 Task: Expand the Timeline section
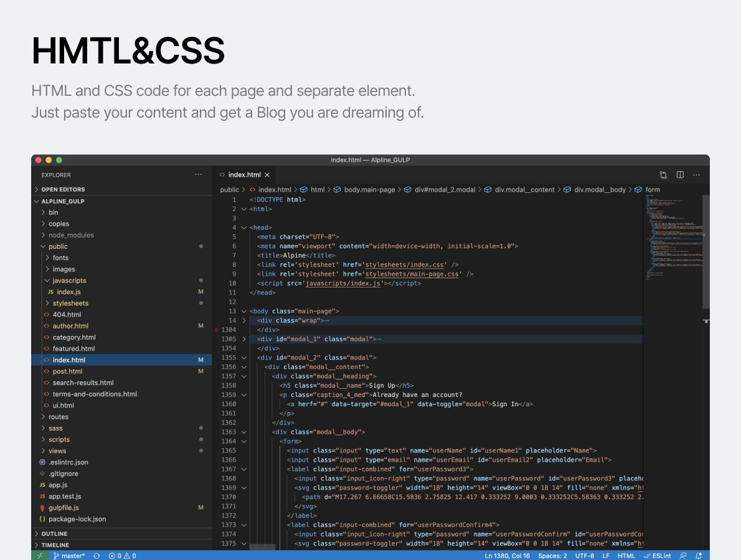click(121, 545)
